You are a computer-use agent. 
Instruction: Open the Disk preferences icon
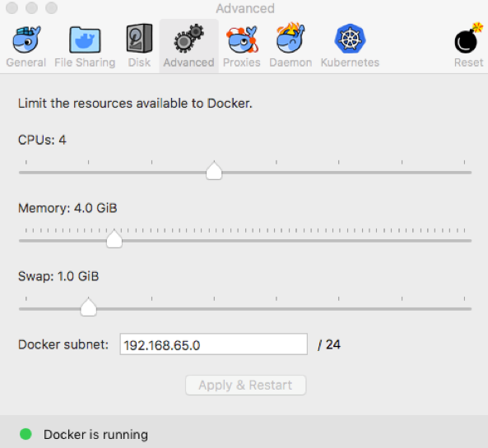(x=139, y=39)
